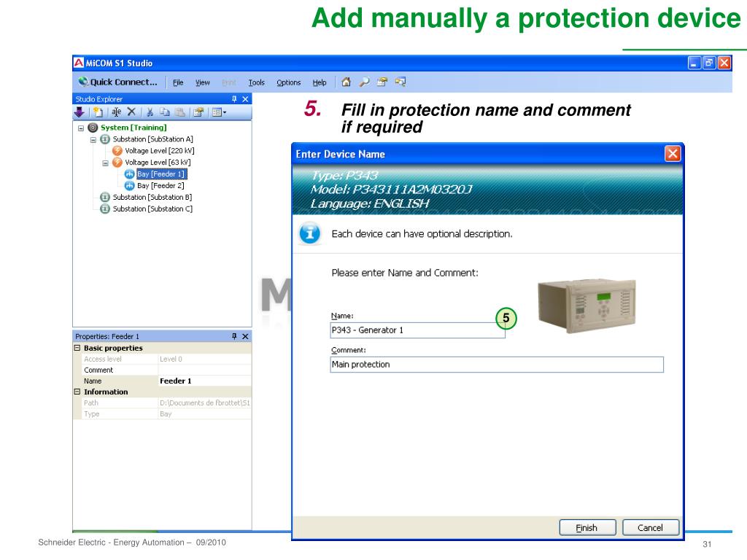Screen dimensions: 747x560
Task: Click the Quick Connect globe icon
Action: pyautogui.click(x=83, y=82)
